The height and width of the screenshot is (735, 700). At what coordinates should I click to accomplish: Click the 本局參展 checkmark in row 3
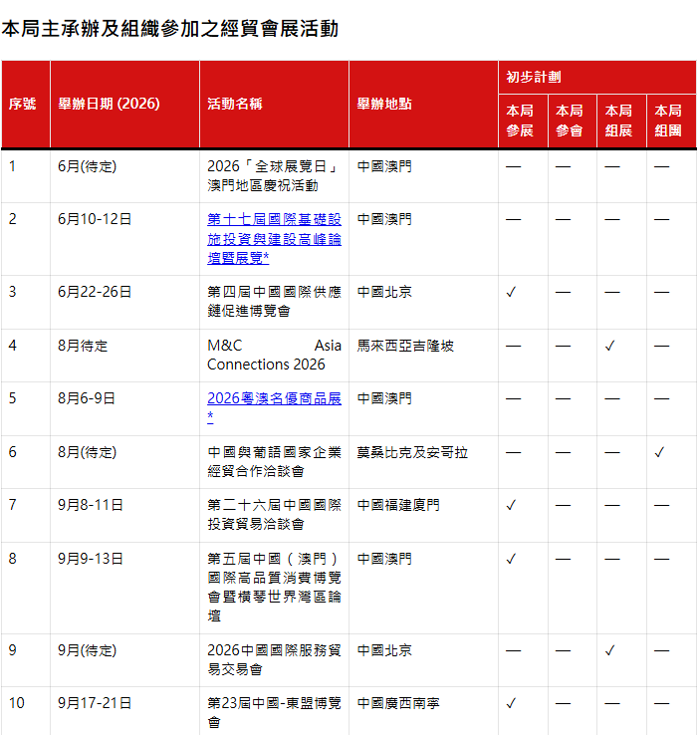(511, 292)
